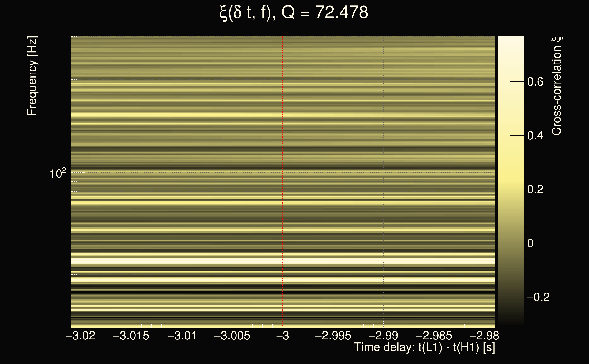Click the 10² frequency tick label
This screenshot has width=589, height=364.
click(58, 173)
